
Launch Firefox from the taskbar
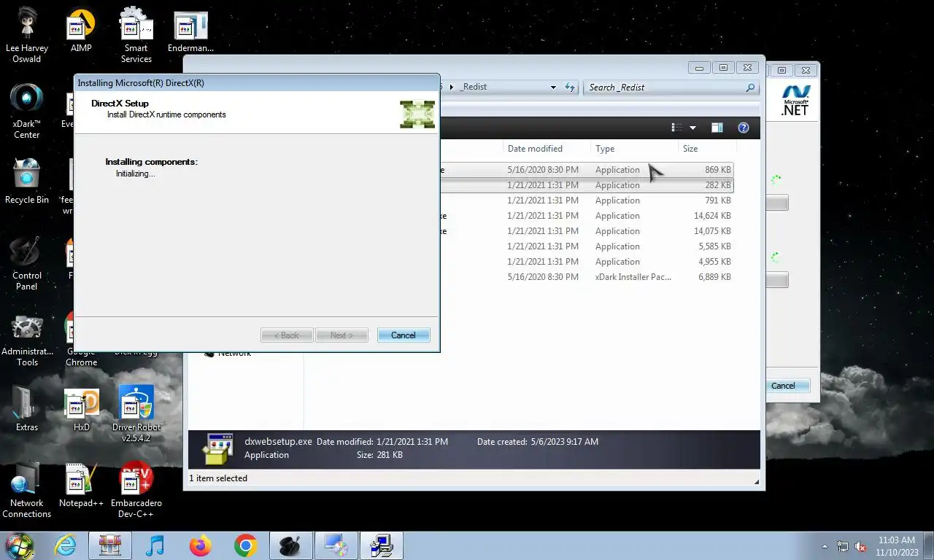[200, 545]
